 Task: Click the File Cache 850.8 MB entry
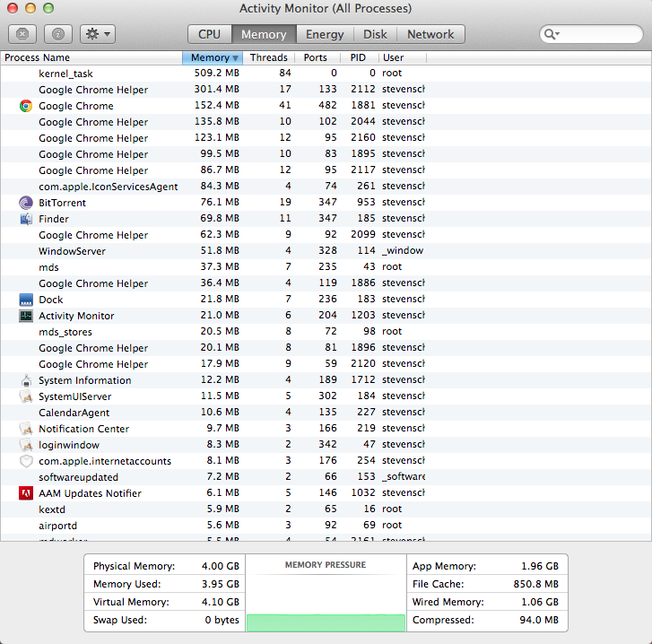[x=485, y=584]
